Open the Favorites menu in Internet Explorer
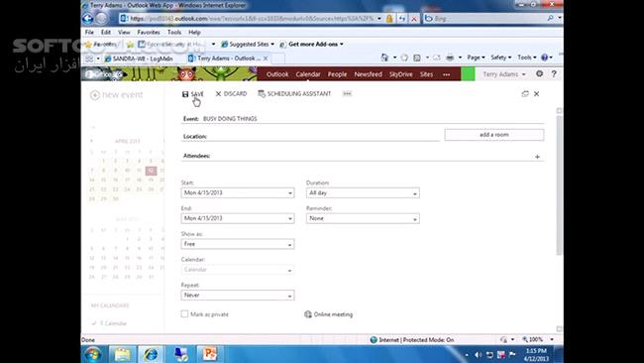 149,32
